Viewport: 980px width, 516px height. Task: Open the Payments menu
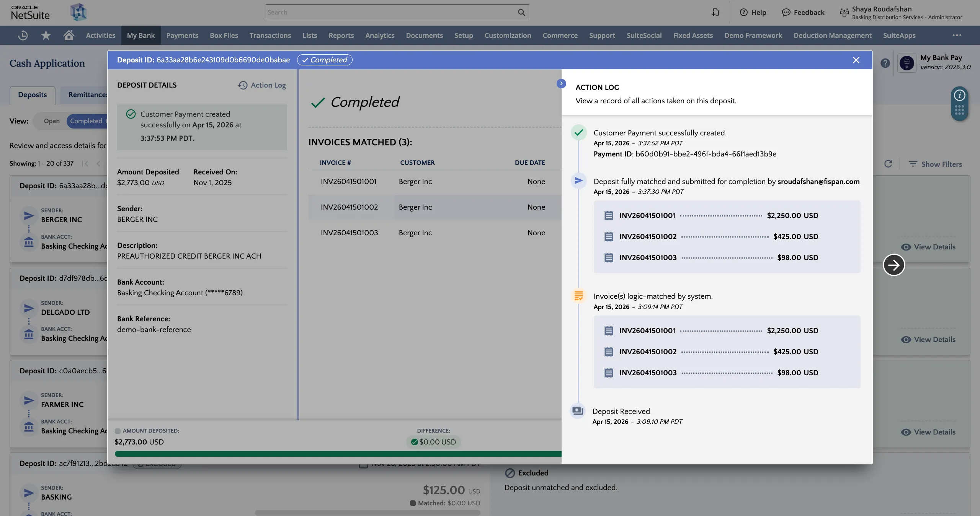pyautogui.click(x=182, y=35)
